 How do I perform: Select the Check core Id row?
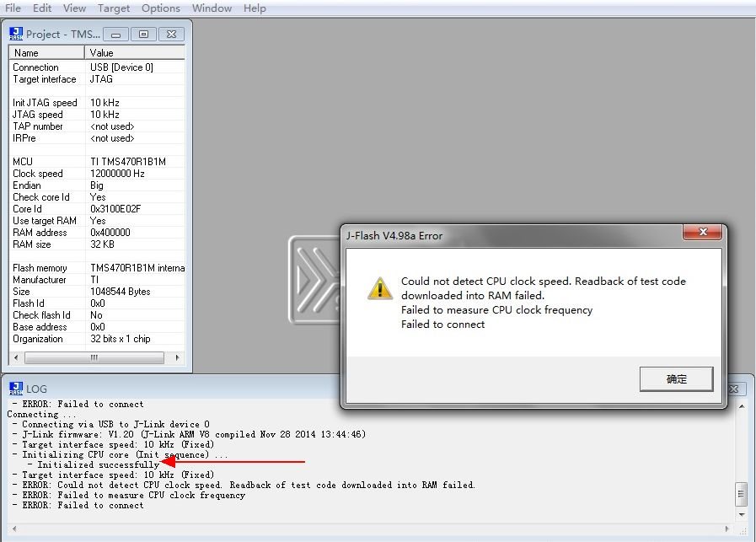pyautogui.click(x=96, y=196)
